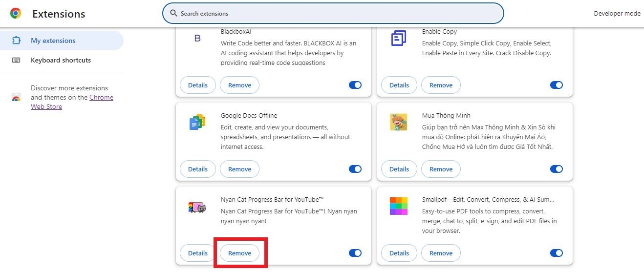Viewport: 644px width, 272px height.
Task: Click the search magnifier icon
Action: [x=173, y=13]
